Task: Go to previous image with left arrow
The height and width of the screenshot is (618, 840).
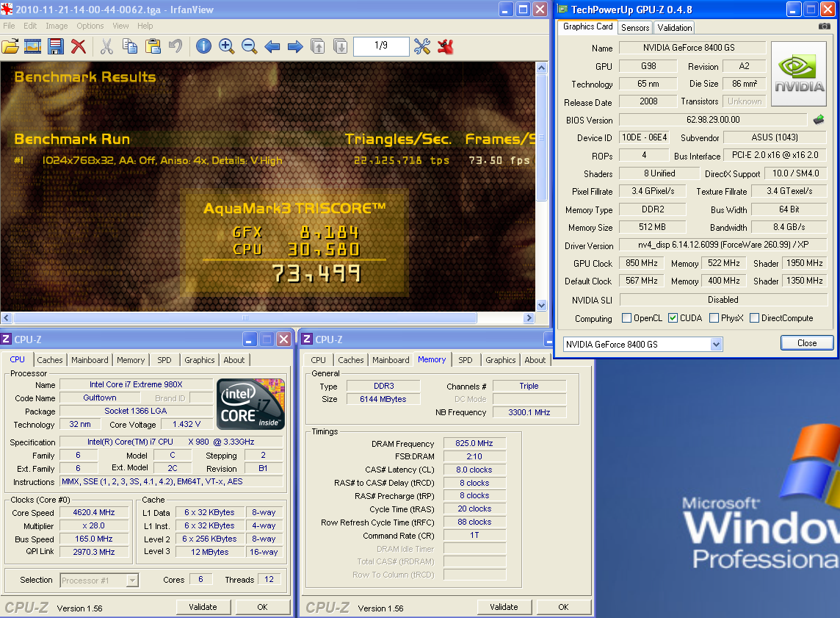Action: pos(272,46)
